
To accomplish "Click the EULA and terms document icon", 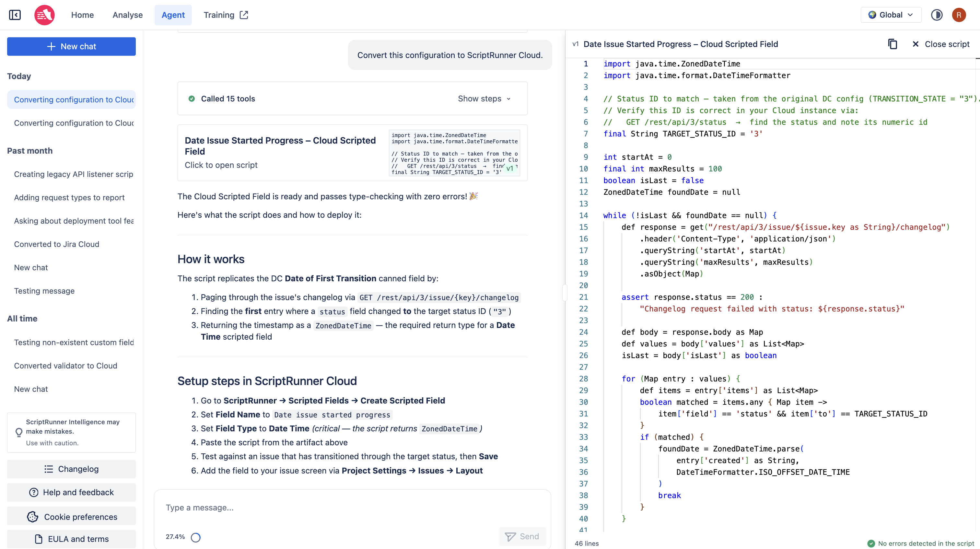I will coord(39,539).
